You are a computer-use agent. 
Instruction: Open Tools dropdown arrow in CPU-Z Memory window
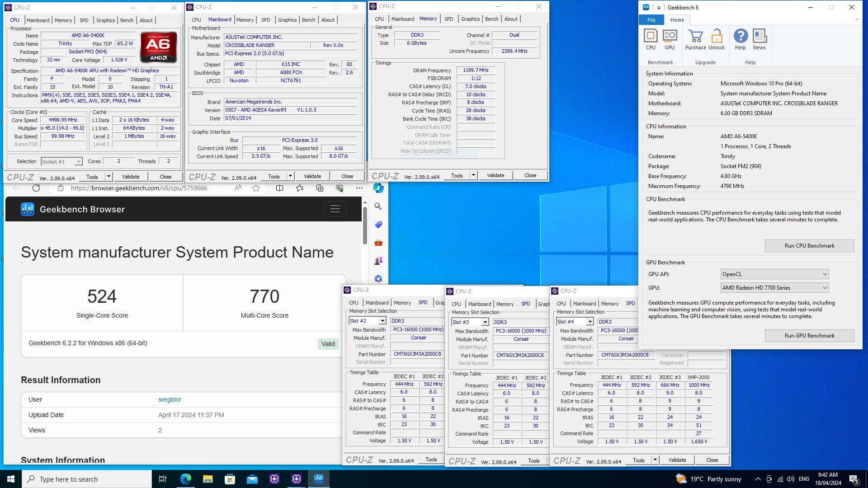coord(473,175)
